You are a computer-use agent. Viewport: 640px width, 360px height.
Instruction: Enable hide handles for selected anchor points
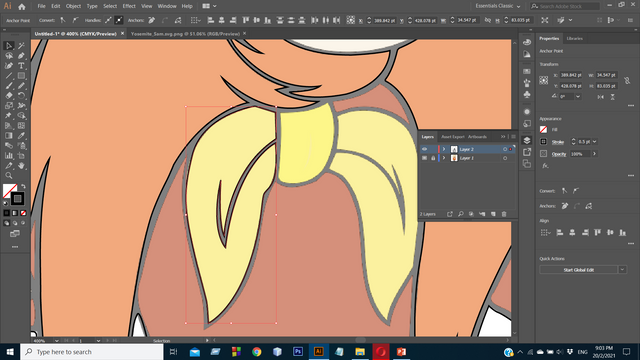click(x=119, y=20)
